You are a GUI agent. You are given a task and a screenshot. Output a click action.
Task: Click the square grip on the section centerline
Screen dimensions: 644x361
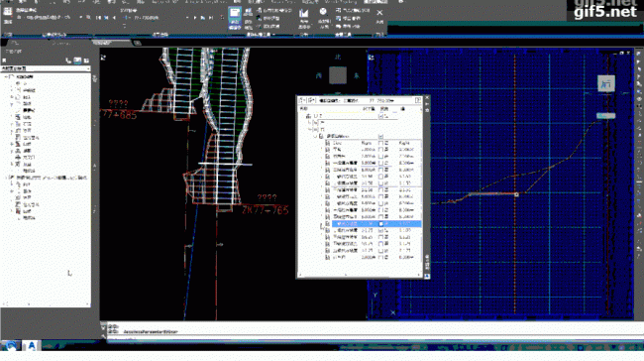click(x=516, y=194)
